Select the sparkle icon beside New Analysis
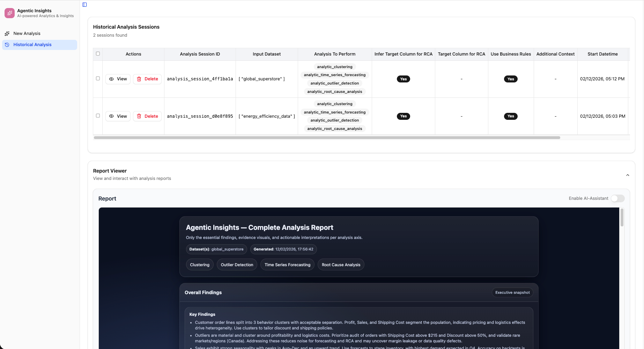The width and height of the screenshot is (644, 349). pos(7,33)
